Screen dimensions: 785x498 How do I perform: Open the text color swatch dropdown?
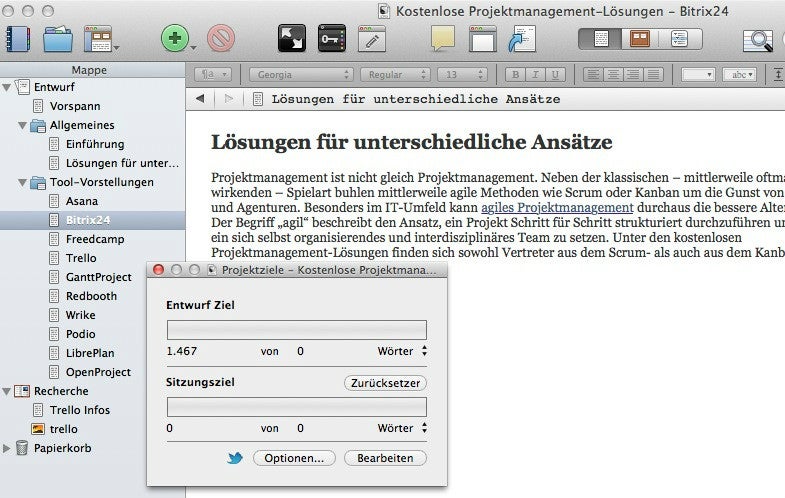click(698, 75)
